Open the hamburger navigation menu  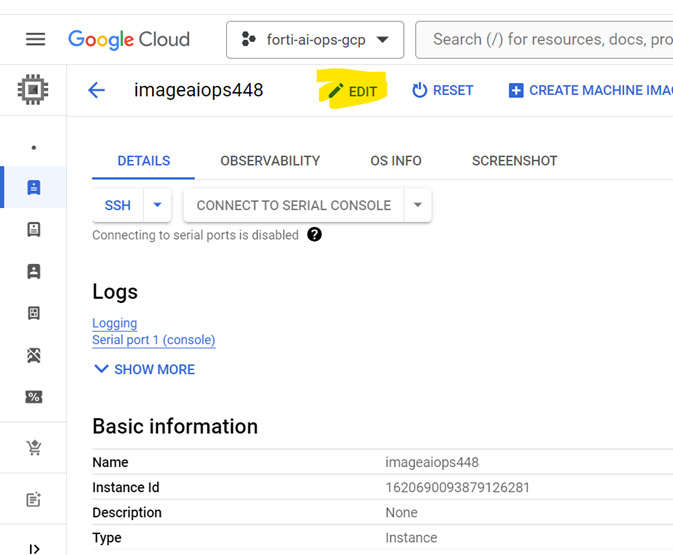pyautogui.click(x=35, y=40)
